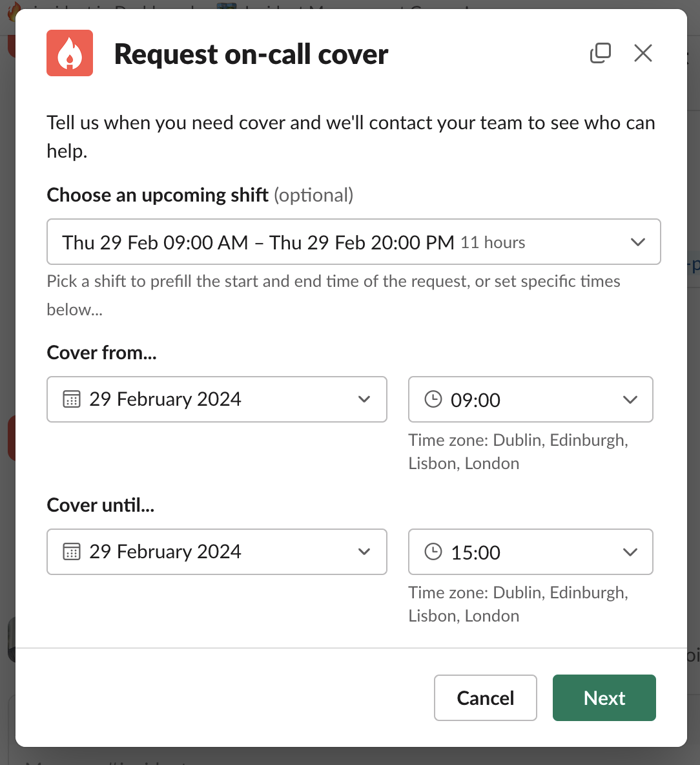Image resolution: width=700 pixels, height=765 pixels.
Task: Open modal in new window icon
Action: [x=601, y=53]
